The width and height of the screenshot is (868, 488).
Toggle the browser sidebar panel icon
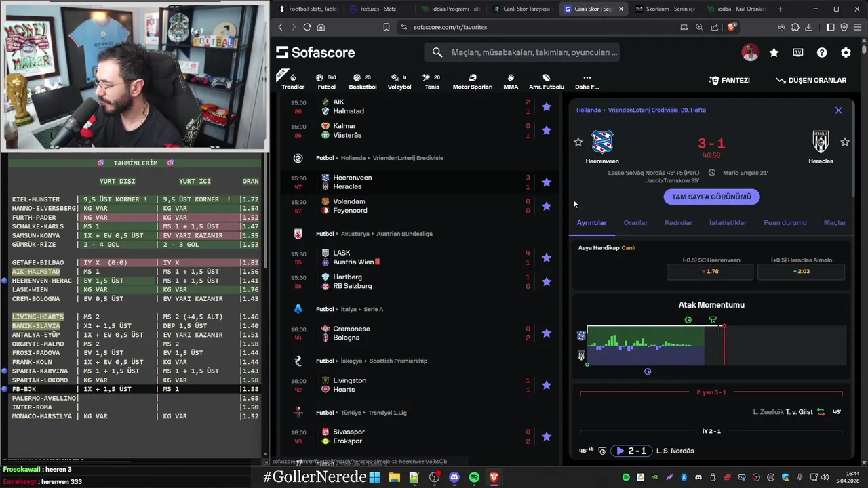[x=830, y=27]
